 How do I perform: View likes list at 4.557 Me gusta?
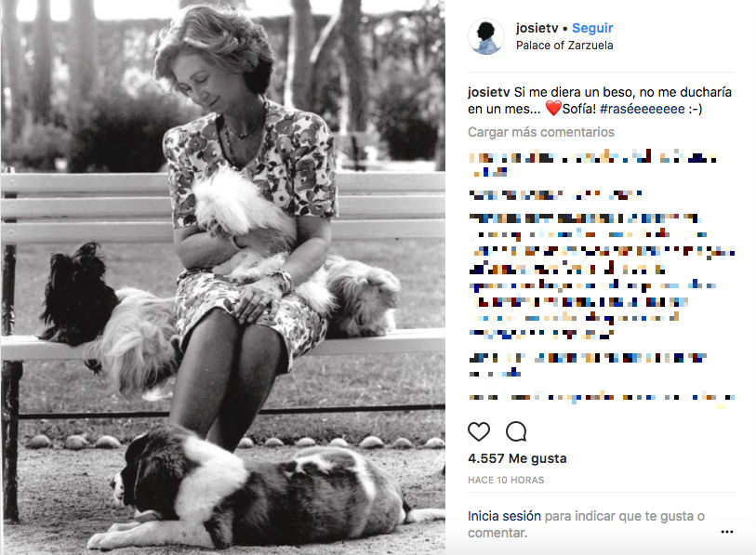pyautogui.click(x=517, y=458)
